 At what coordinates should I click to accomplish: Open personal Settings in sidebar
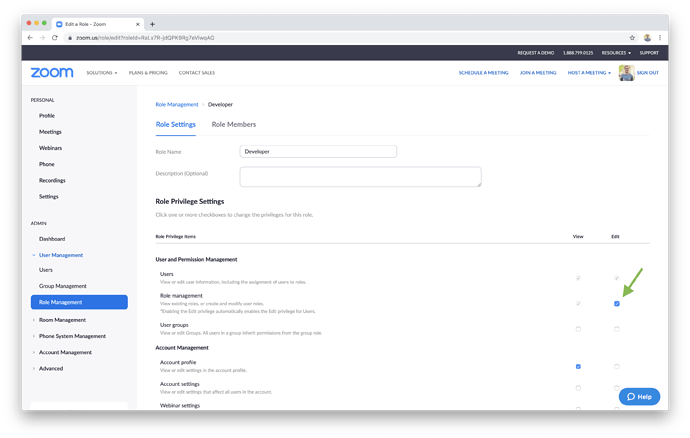click(x=48, y=197)
